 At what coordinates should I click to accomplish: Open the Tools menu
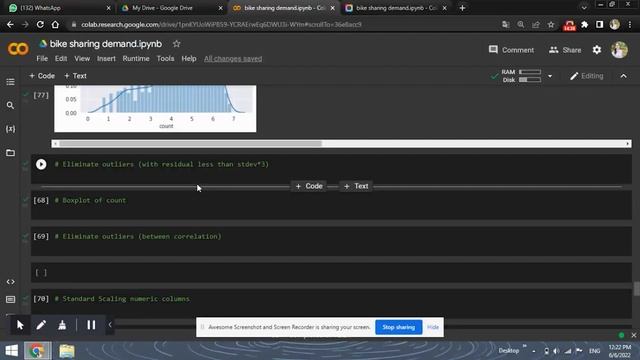point(165,59)
